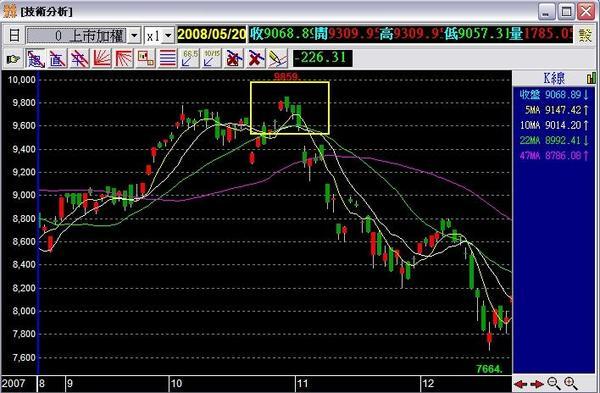Click the 2007 year label
Screen dimensions: 600x393
[x=14, y=383]
